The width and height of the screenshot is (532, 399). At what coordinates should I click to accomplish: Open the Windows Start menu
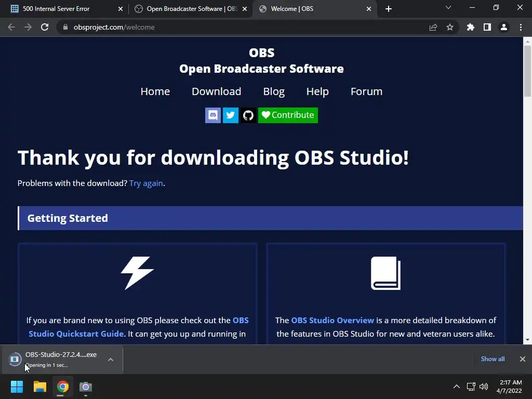pos(17,387)
